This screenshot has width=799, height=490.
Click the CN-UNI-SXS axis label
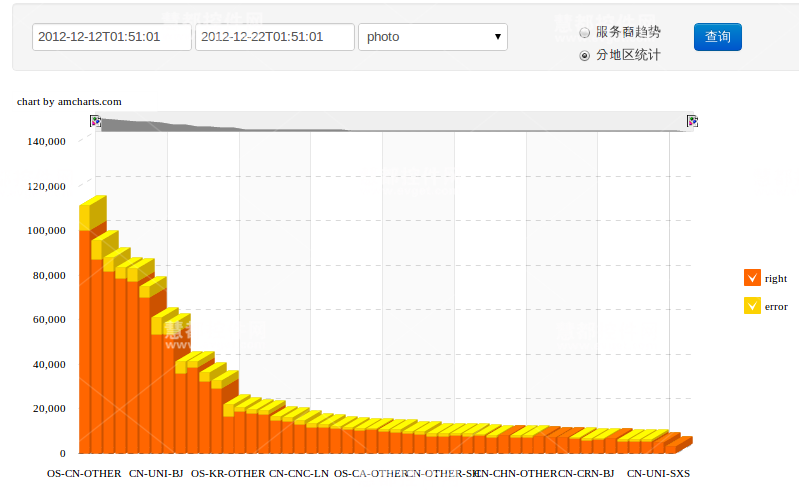point(658,474)
